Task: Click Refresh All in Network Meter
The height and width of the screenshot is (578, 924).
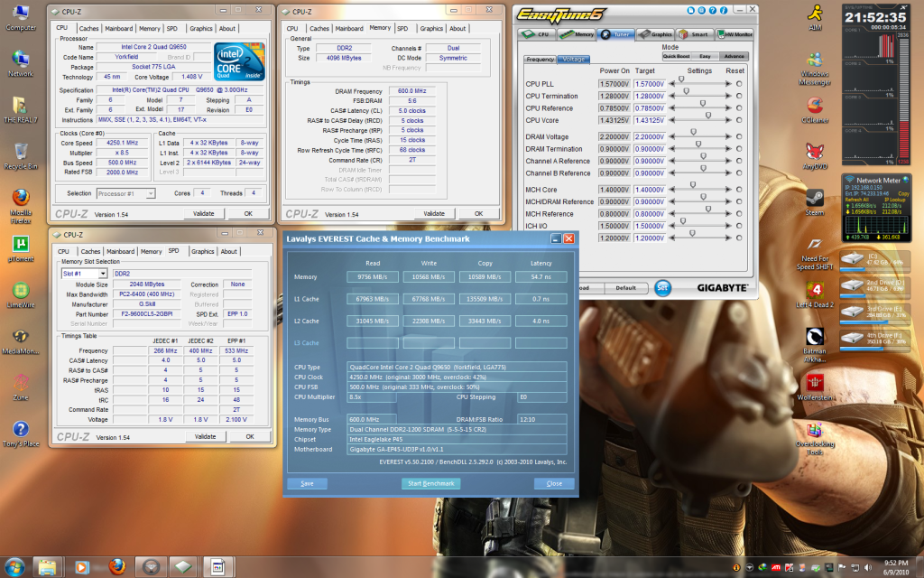Action: tap(857, 200)
